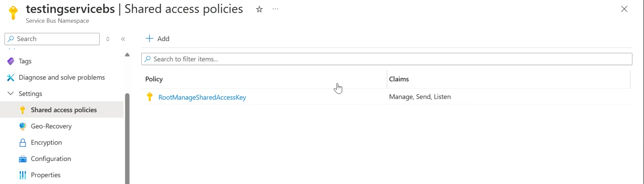Screen dimensions: 644x184
Task: Click the expand/collapse all menu arrows
Action: (108, 39)
